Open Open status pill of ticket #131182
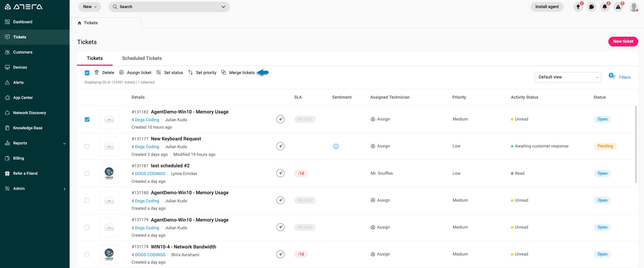This screenshot has width=644, height=268. point(602,119)
